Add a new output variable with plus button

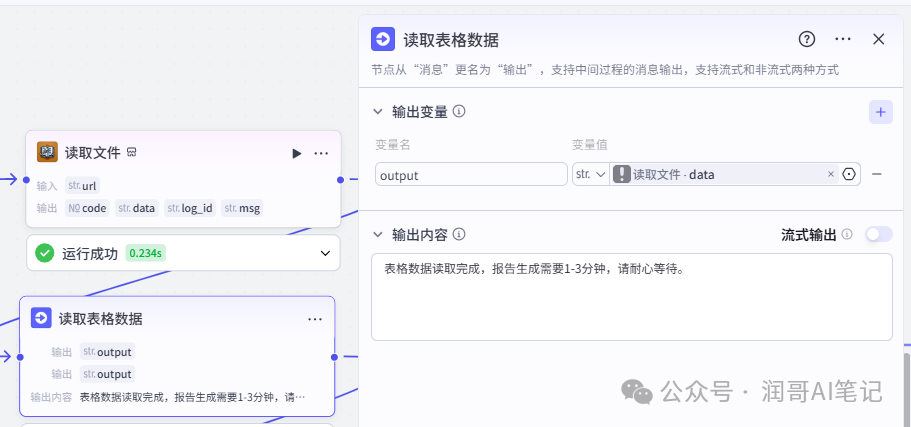(x=881, y=112)
